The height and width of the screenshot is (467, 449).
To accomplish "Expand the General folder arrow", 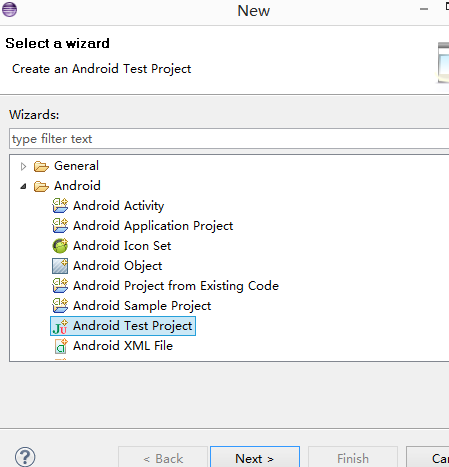I will click(x=23, y=166).
